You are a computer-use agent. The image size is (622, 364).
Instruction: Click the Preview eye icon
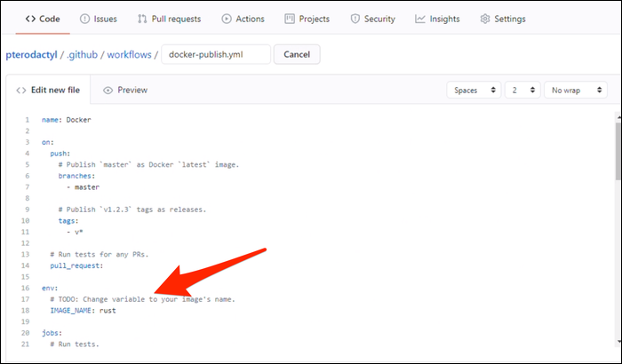tap(108, 91)
